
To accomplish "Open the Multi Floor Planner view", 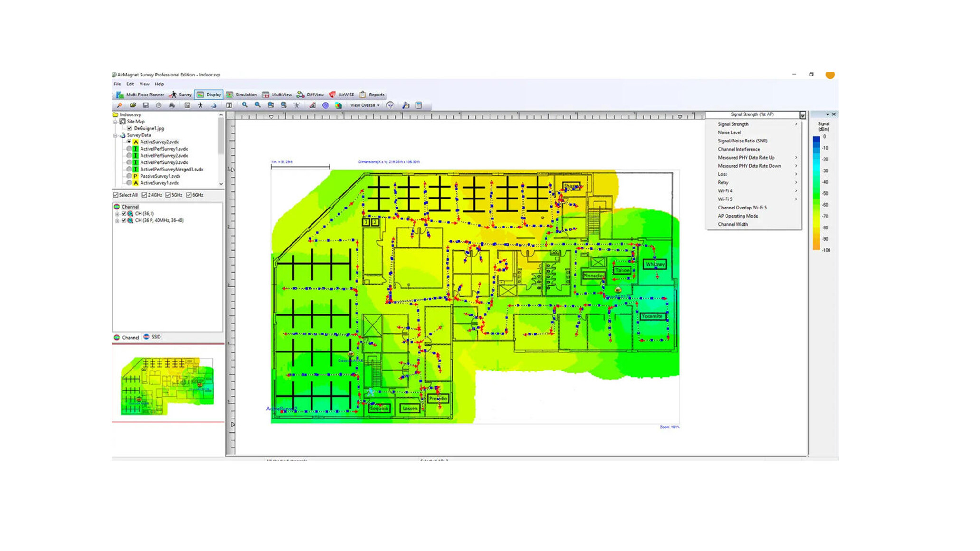I will coord(140,95).
